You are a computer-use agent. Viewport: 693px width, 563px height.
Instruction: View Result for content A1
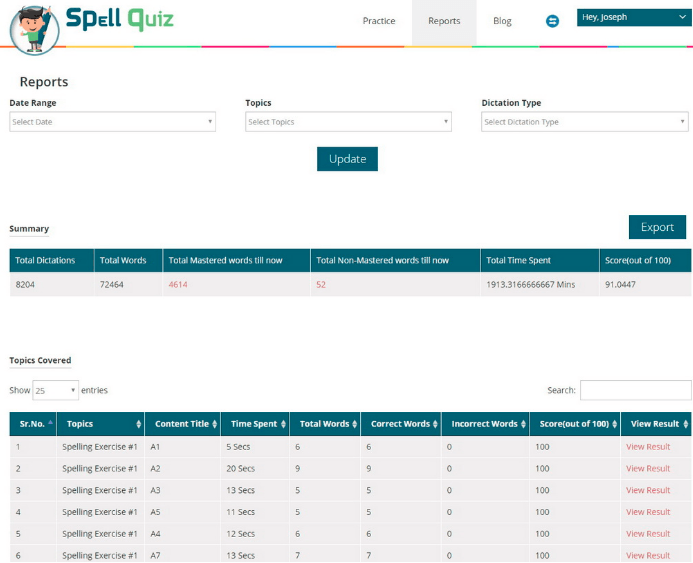click(648, 447)
